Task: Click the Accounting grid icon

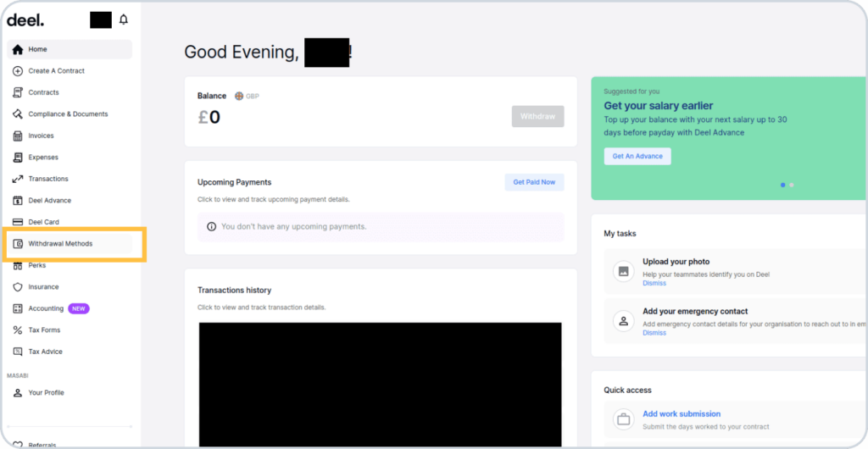Action: (x=18, y=308)
